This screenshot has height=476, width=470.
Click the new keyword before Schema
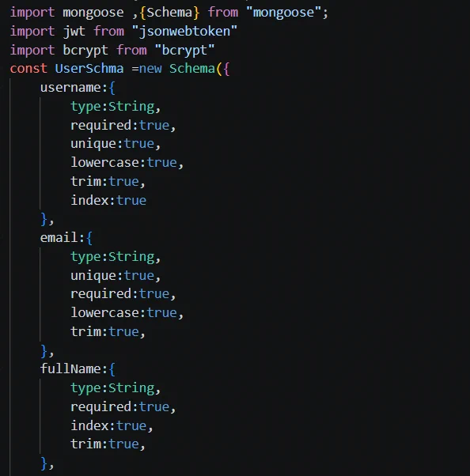coord(150,70)
